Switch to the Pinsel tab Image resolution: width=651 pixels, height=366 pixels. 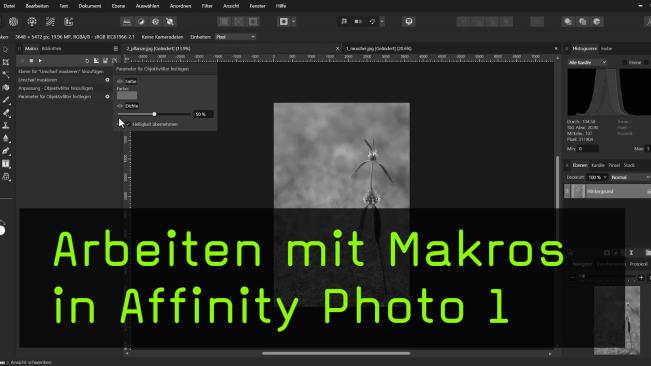click(x=614, y=165)
